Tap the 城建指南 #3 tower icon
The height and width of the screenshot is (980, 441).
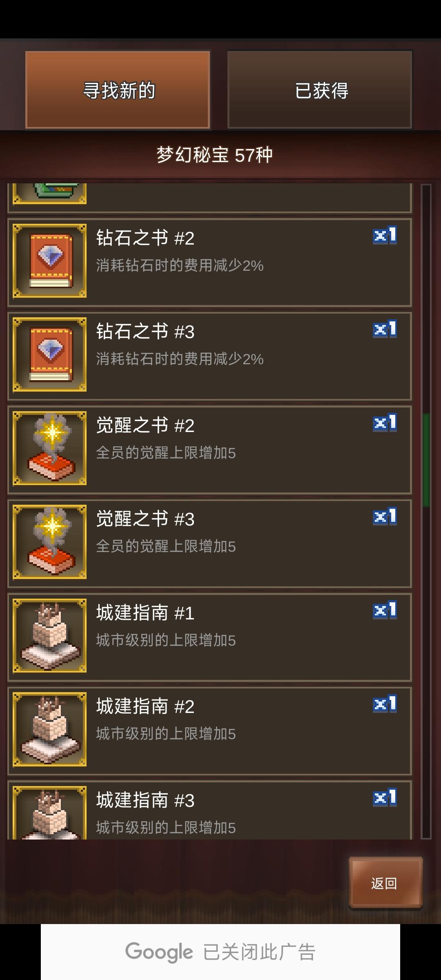(49, 813)
